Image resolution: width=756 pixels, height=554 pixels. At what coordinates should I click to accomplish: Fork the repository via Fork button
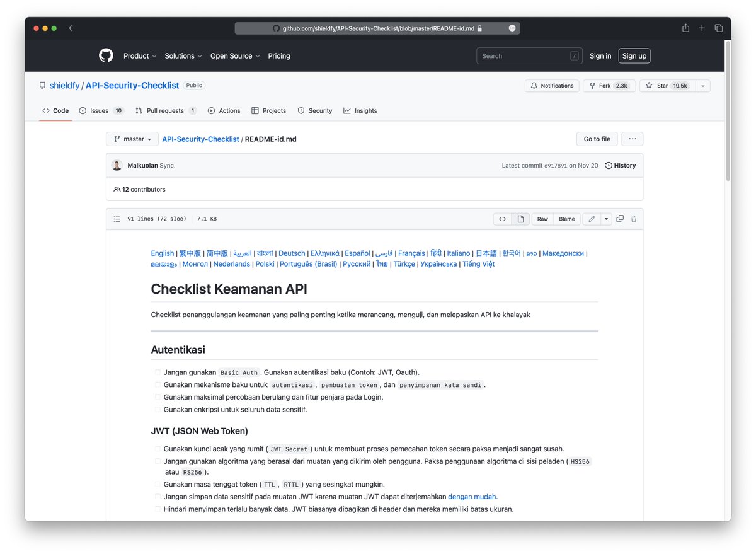pyautogui.click(x=609, y=86)
